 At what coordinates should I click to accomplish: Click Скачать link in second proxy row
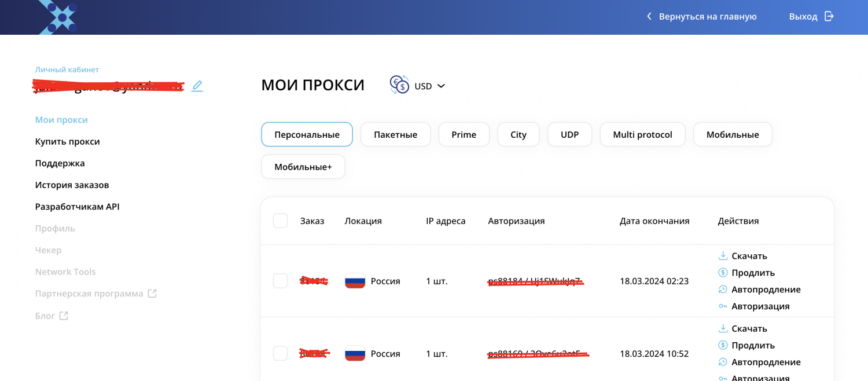(x=749, y=328)
